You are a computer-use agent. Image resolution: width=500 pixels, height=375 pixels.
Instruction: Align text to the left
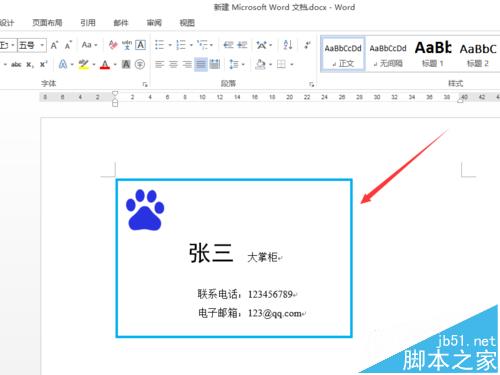(x=160, y=64)
